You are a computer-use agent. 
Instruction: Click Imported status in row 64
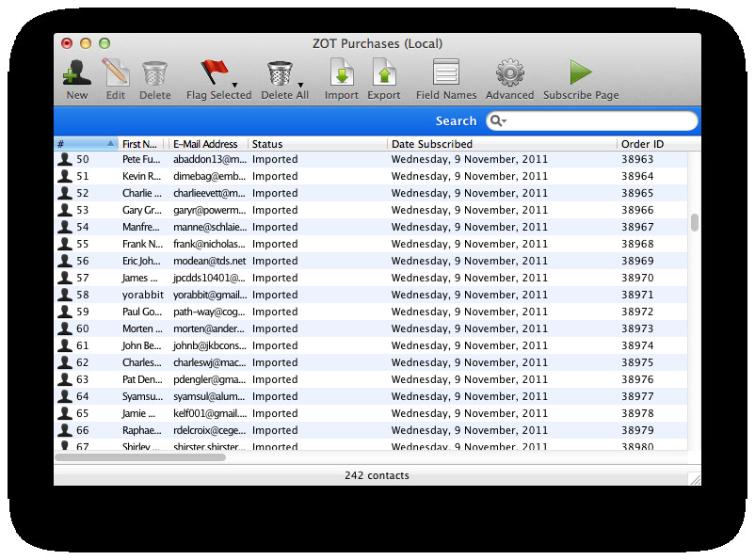tap(275, 396)
